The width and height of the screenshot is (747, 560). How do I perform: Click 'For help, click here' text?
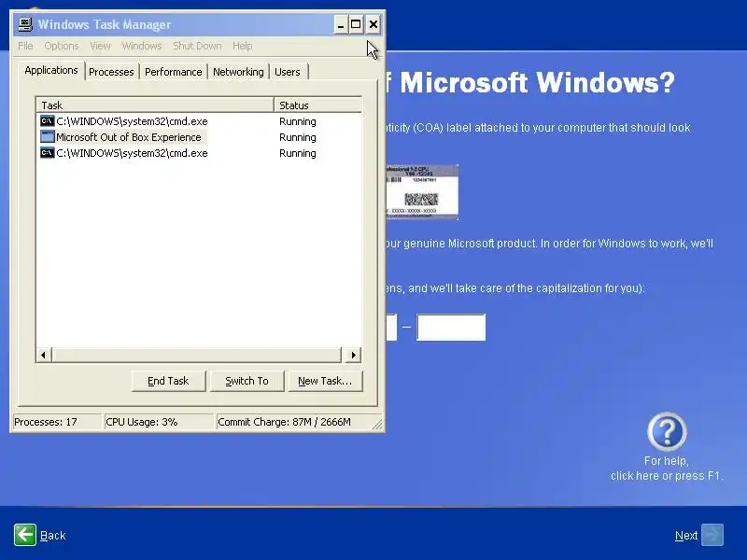(667, 469)
